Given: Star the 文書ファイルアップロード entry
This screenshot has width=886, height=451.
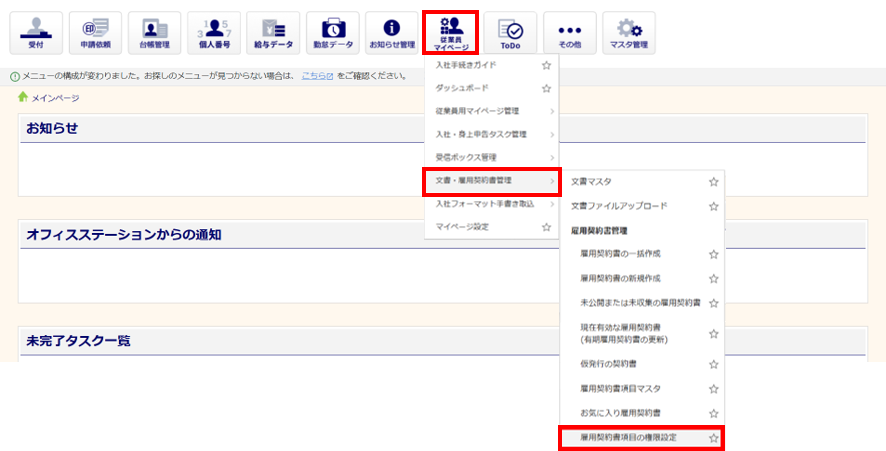Looking at the screenshot, I should pyautogui.click(x=714, y=206).
